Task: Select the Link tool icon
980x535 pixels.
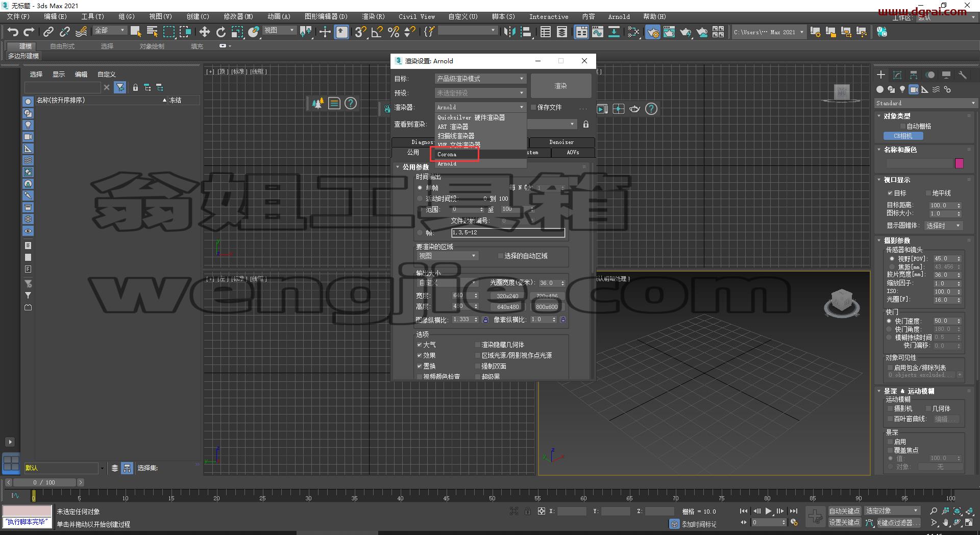Action: [x=48, y=32]
